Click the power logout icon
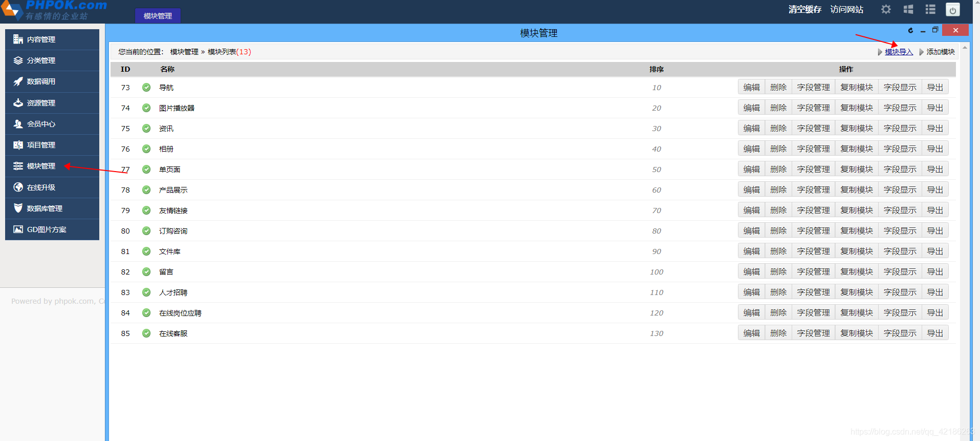This screenshot has height=441, width=980. coord(952,10)
